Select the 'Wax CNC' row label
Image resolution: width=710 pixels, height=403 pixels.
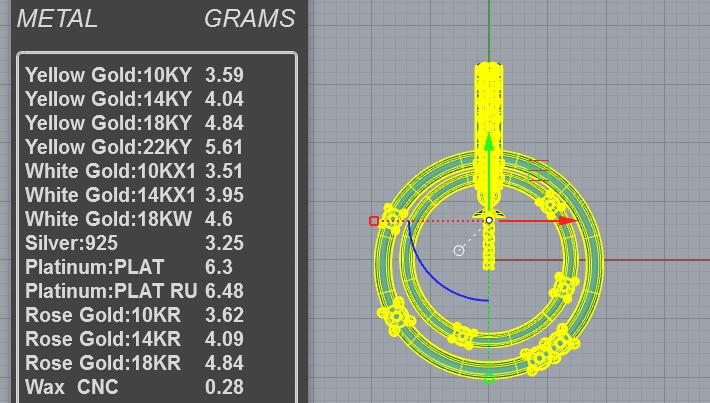click(72, 387)
